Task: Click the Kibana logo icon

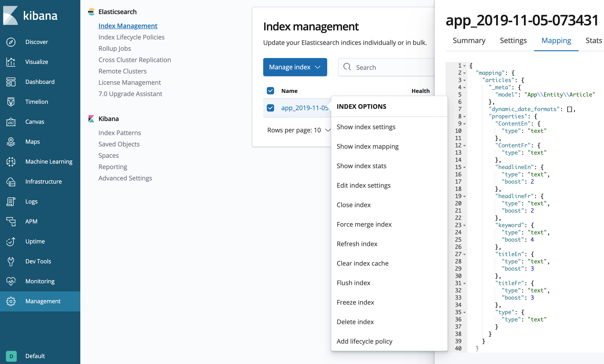Action: [x=10, y=15]
